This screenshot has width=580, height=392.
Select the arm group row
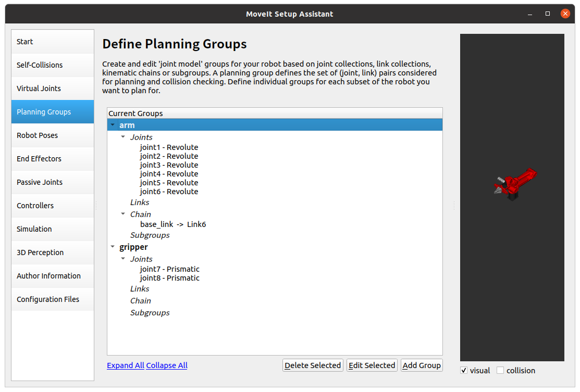tap(275, 125)
